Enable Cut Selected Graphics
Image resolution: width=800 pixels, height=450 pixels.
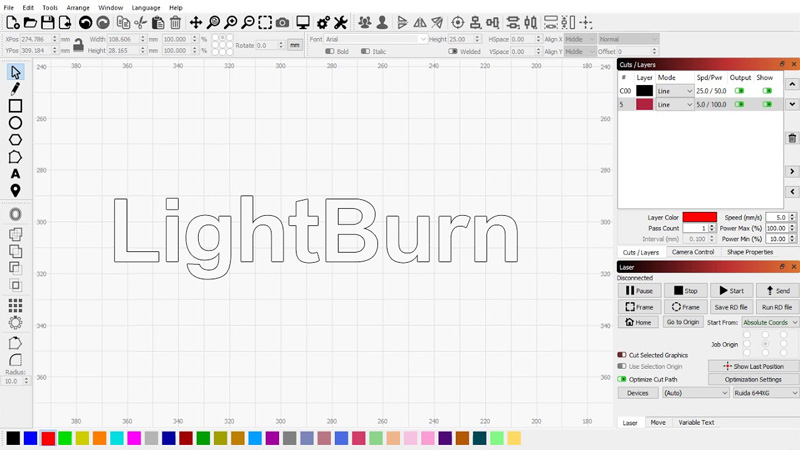coord(622,355)
